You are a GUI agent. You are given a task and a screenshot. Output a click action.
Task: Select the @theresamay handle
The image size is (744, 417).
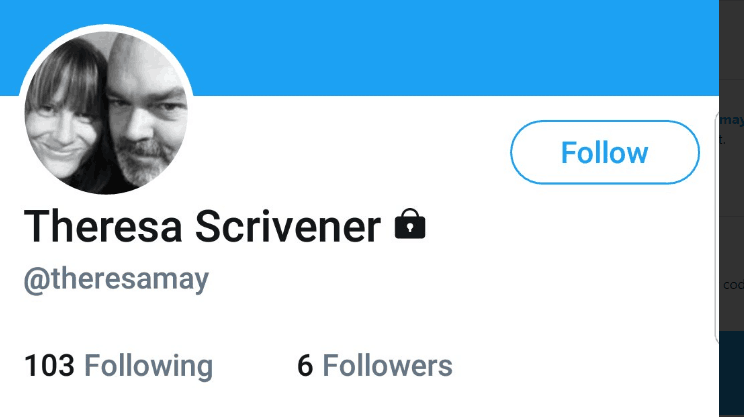[x=116, y=279]
